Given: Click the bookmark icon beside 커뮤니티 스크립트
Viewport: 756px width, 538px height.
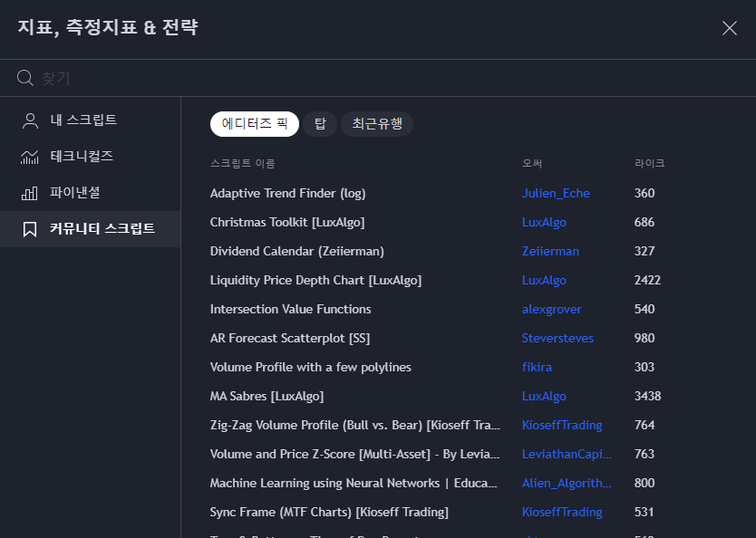Looking at the screenshot, I should tap(30, 229).
